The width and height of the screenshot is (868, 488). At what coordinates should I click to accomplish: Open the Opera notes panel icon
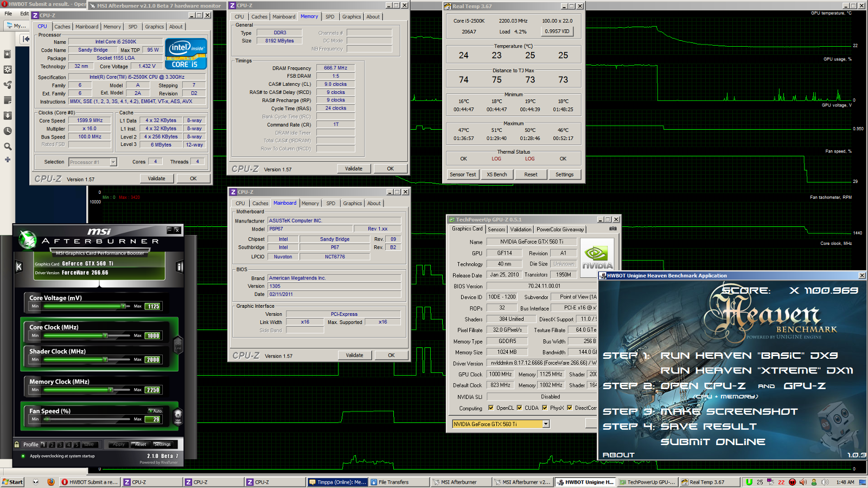click(8, 100)
